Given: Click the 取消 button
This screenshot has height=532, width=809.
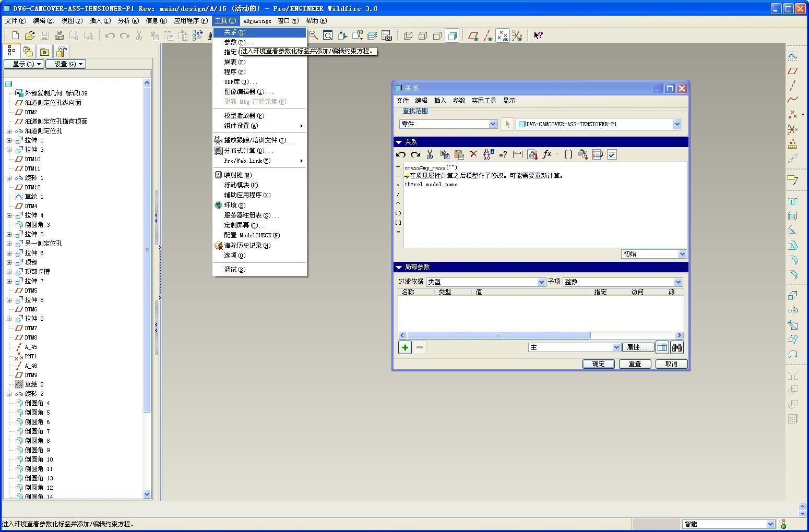Looking at the screenshot, I should coord(672,364).
